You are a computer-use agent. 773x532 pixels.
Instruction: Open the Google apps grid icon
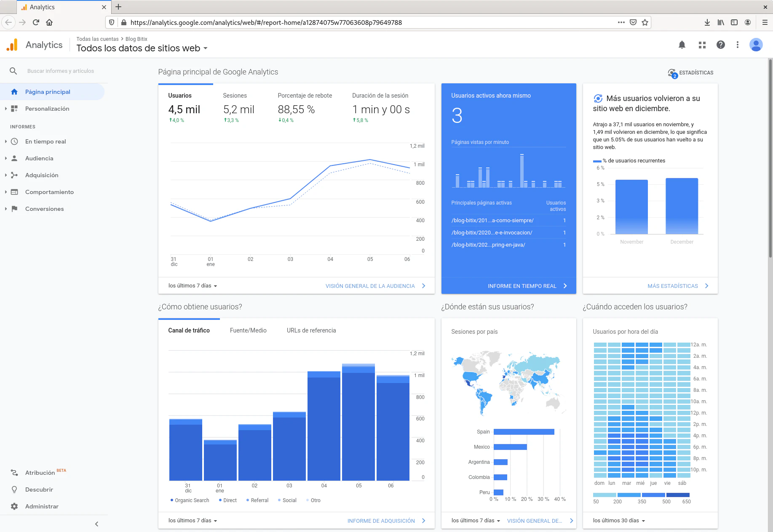(x=702, y=45)
